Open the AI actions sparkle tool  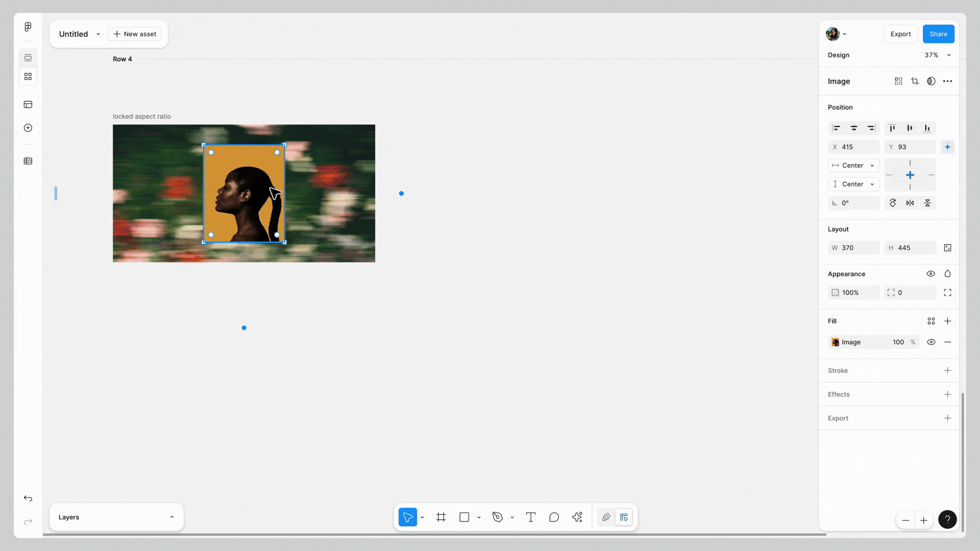pos(577,517)
